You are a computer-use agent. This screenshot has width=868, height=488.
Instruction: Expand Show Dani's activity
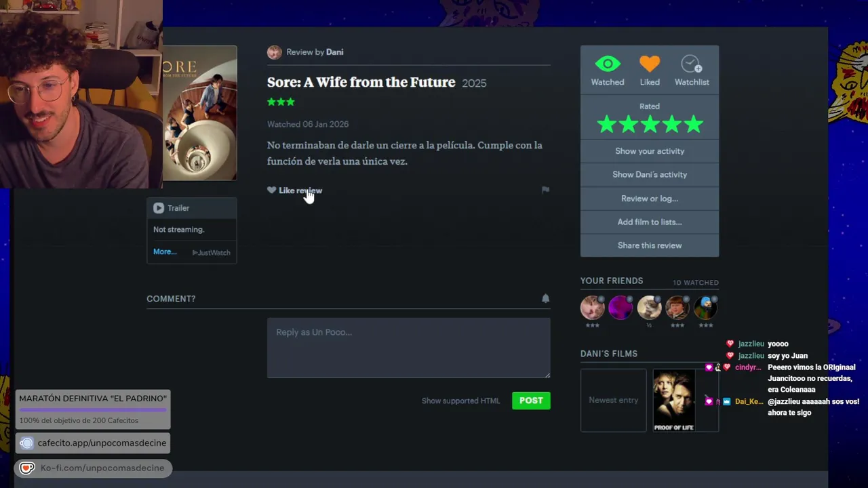click(650, 175)
